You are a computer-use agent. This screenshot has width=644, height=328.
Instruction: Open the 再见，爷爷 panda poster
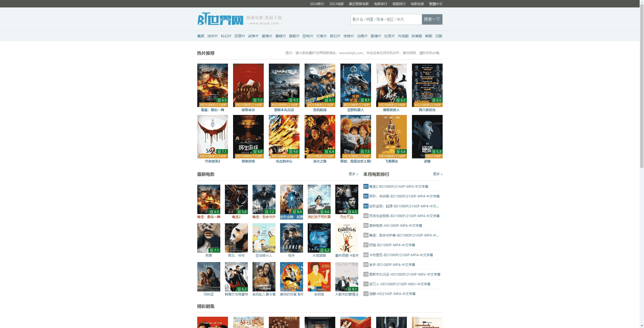pyautogui.click(x=236, y=238)
